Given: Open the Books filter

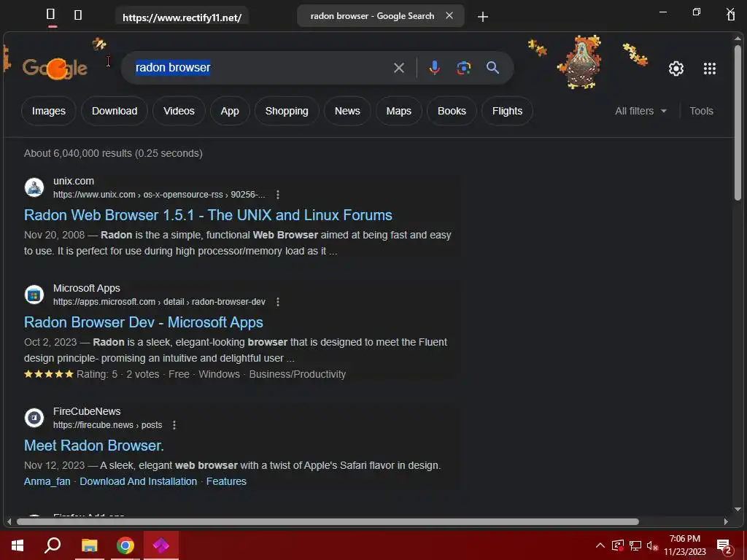Looking at the screenshot, I should (452, 111).
